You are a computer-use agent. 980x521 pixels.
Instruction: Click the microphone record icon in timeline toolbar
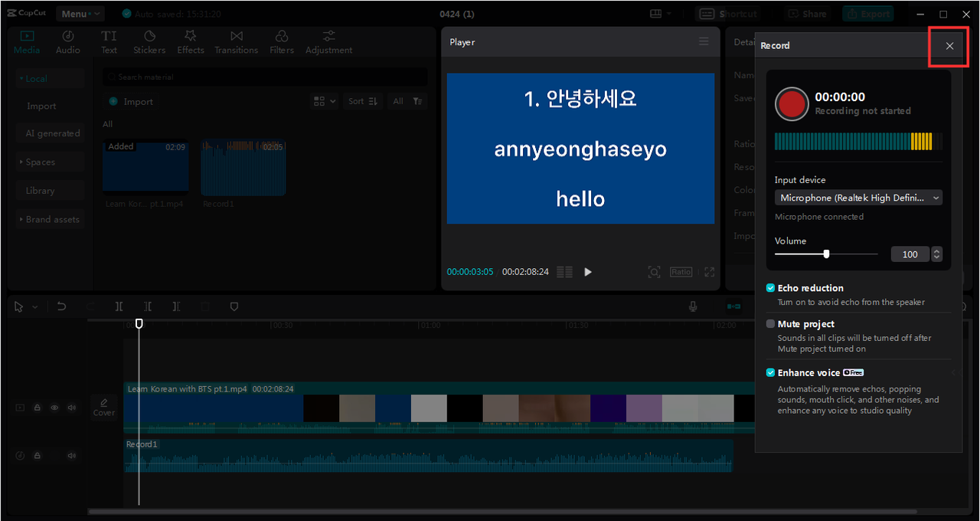click(x=693, y=306)
